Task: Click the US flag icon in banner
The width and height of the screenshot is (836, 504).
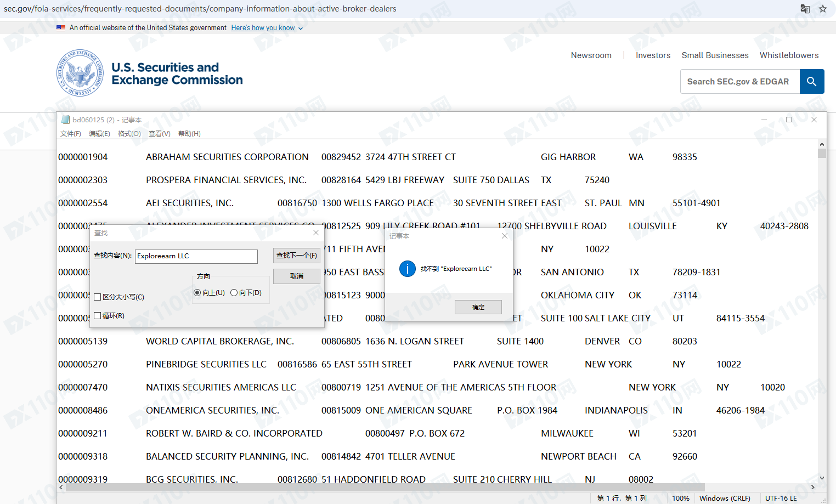Action: tap(61, 28)
